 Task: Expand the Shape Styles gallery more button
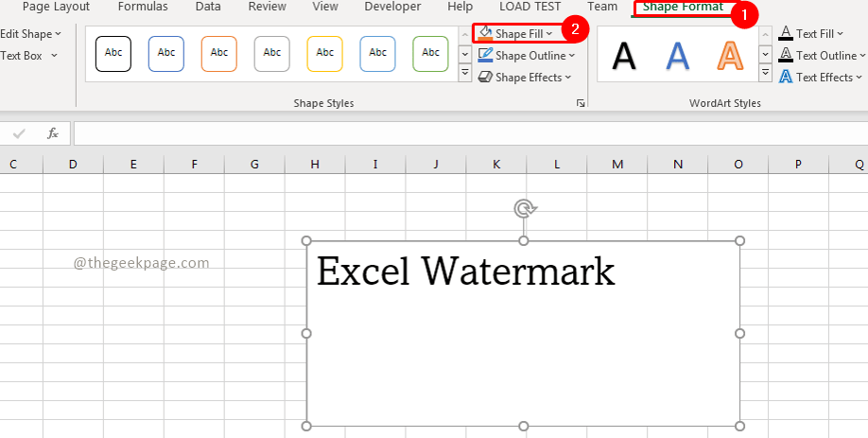tap(464, 74)
